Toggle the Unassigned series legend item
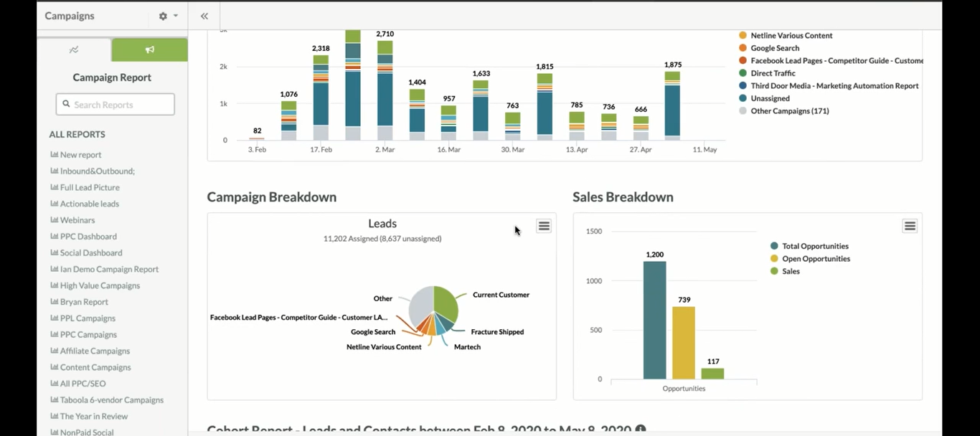Screen dimensions: 980x436 click(770, 98)
